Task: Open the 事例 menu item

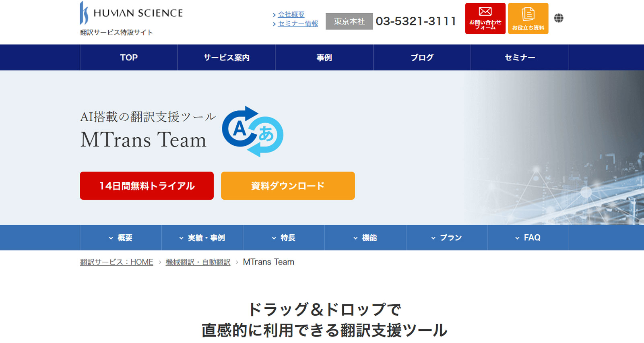Action: coord(324,58)
